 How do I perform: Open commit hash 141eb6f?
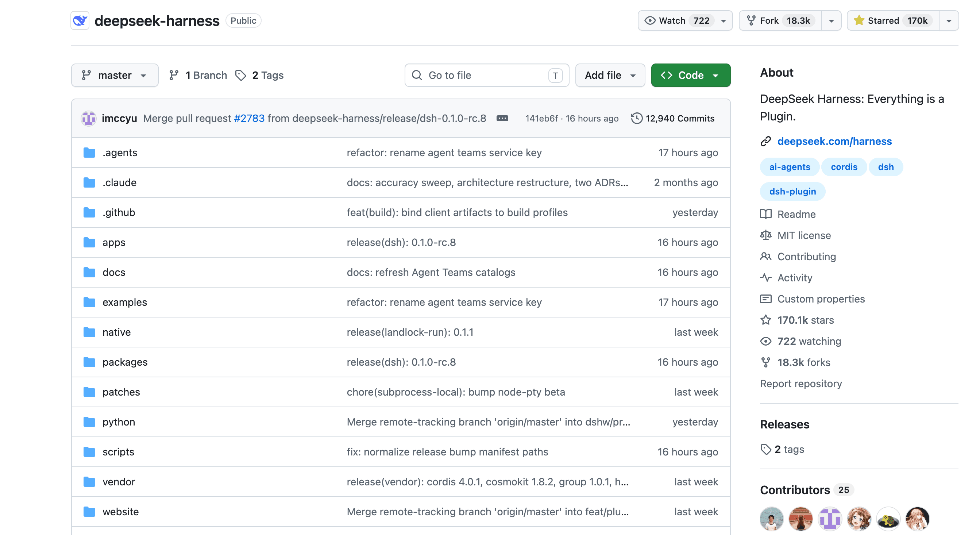(x=541, y=118)
